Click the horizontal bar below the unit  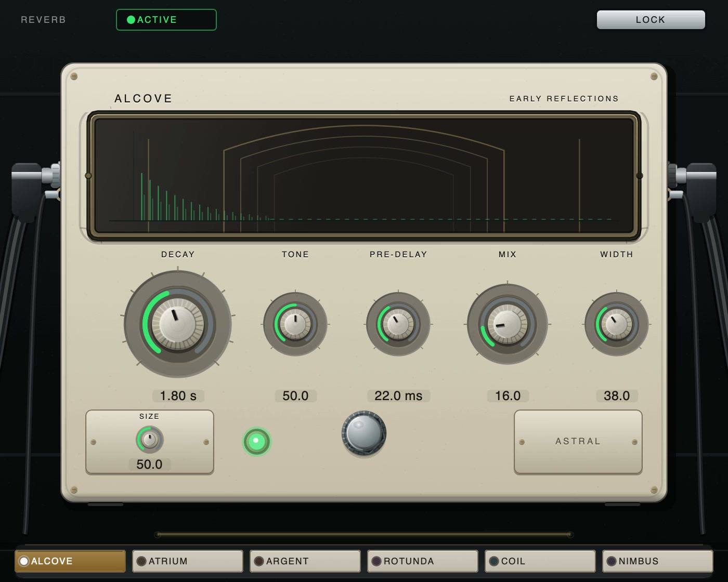click(364, 534)
